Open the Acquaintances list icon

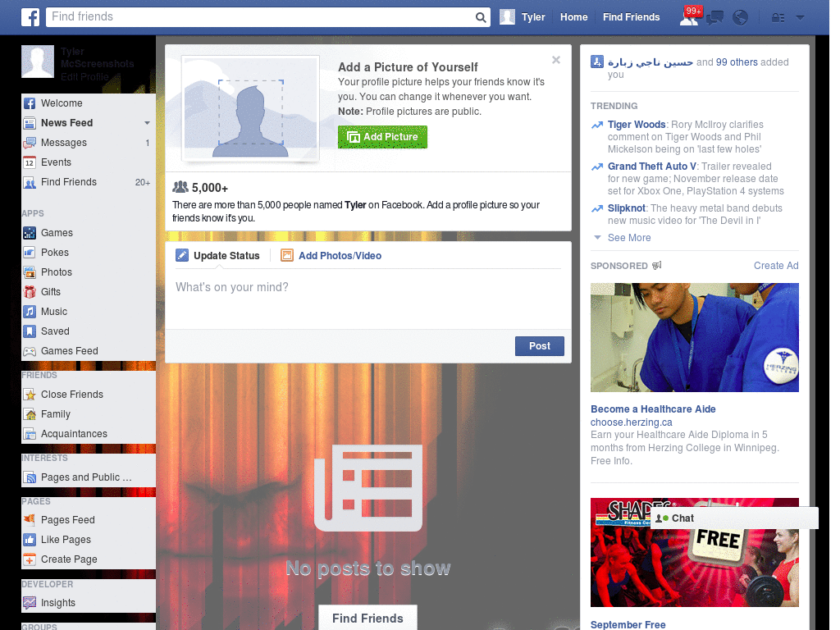pos(30,434)
